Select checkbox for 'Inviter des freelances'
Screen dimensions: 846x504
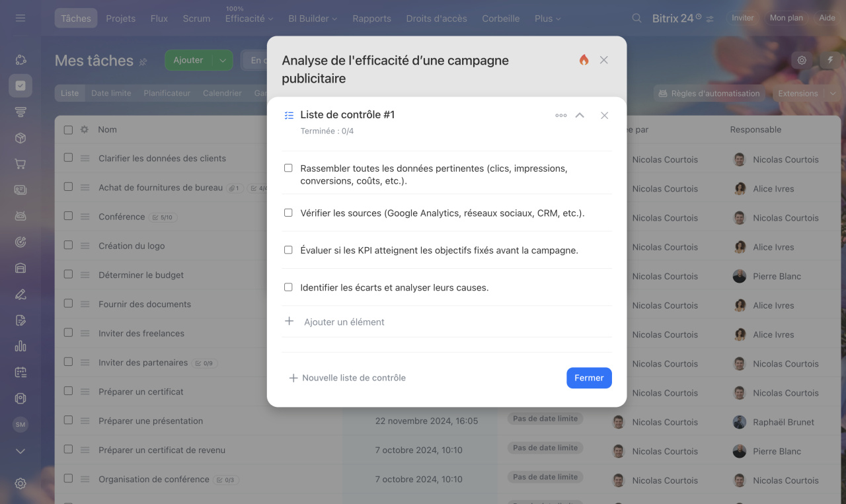(68, 333)
